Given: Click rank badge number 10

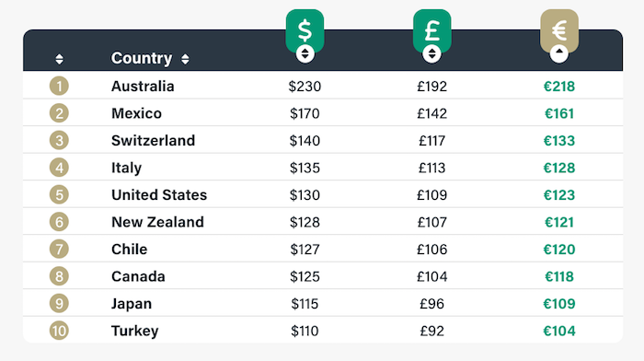Looking at the screenshot, I should point(59,331).
